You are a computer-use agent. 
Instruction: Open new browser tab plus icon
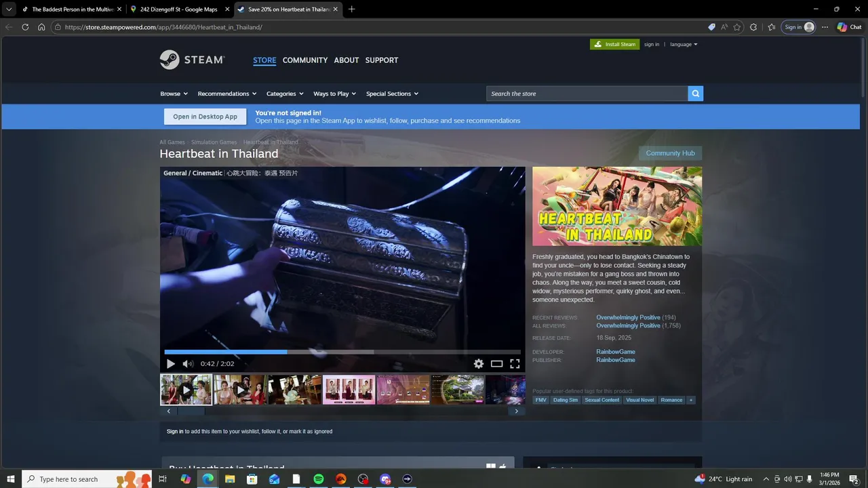tap(351, 9)
